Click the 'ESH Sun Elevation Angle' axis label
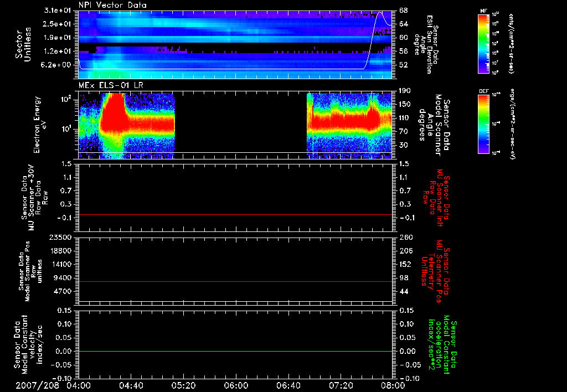The height and width of the screenshot is (392, 567). click(x=427, y=44)
